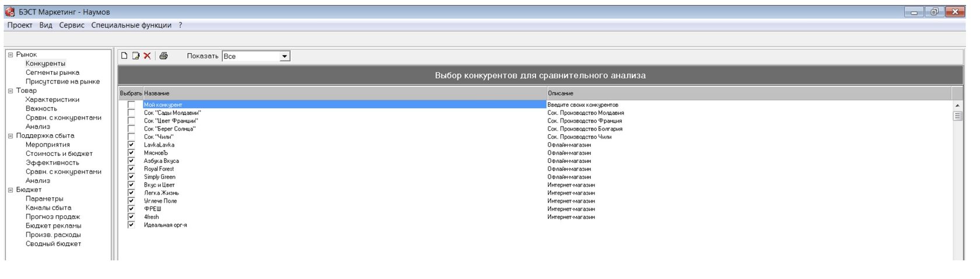Viewport: 980px width, 279px height.
Task: Select Мероприятия in the tree
Action: tap(48, 145)
